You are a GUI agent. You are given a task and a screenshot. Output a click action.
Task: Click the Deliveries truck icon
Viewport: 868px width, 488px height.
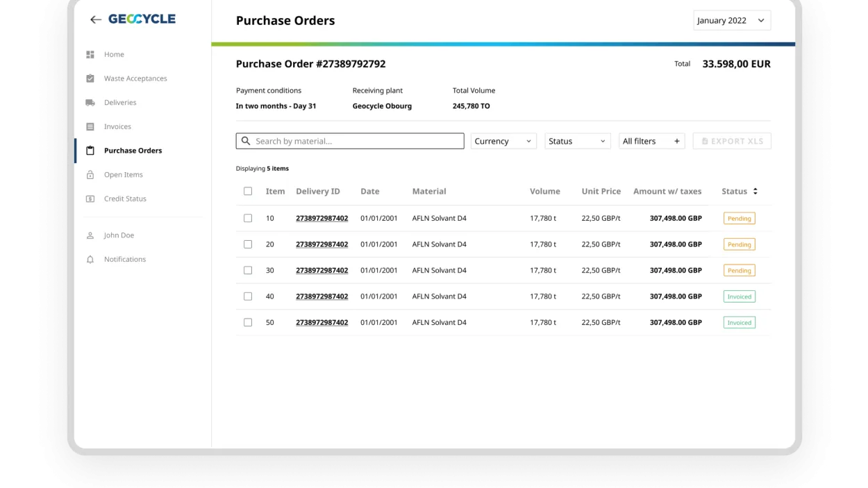point(90,103)
